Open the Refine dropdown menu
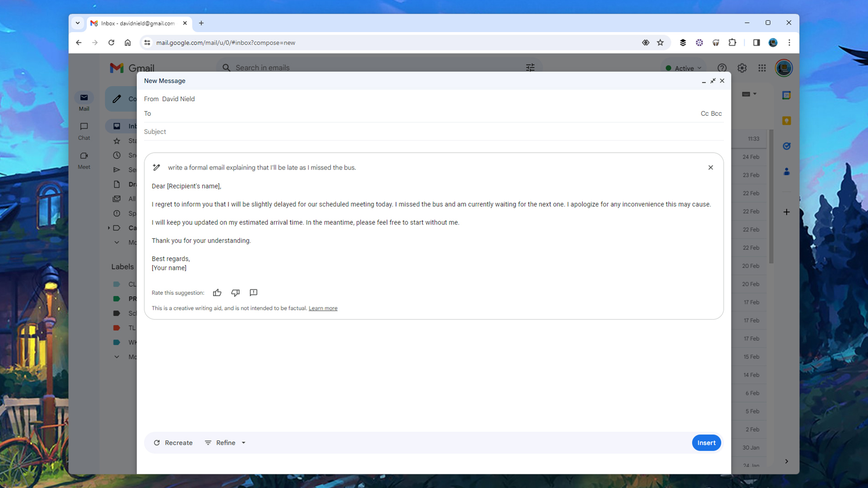 coord(225,442)
